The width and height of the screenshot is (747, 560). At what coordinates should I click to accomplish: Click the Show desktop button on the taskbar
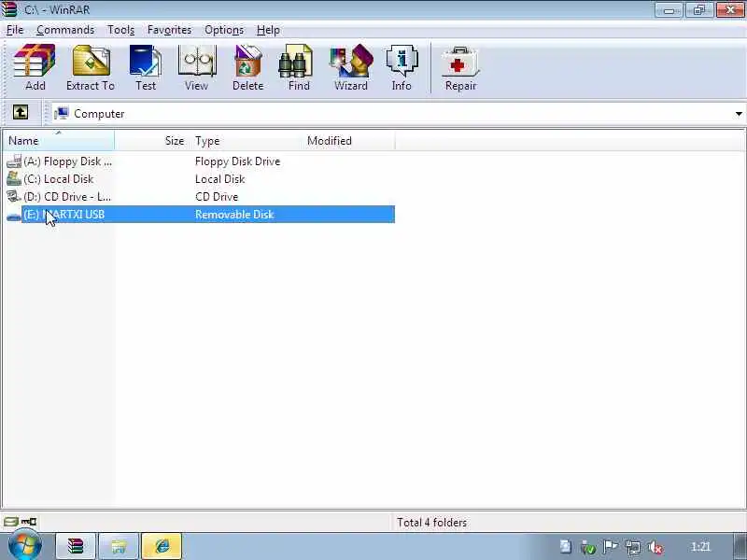(x=739, y=546)
